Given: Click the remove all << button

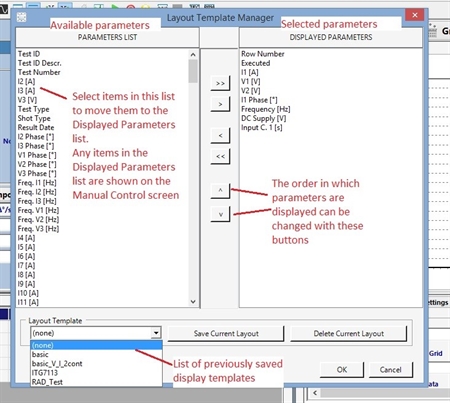Looking at the screenshot, I should point(220,156).
